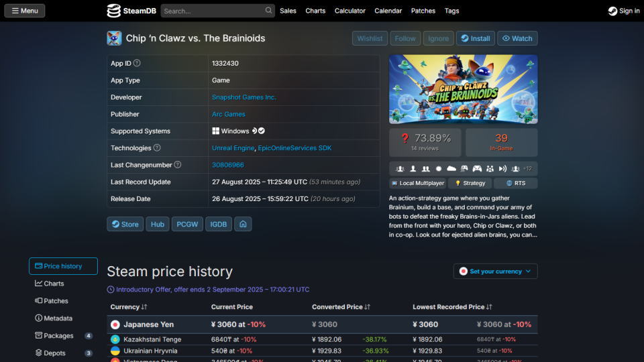Select the Packages sidebar tab

63,336
